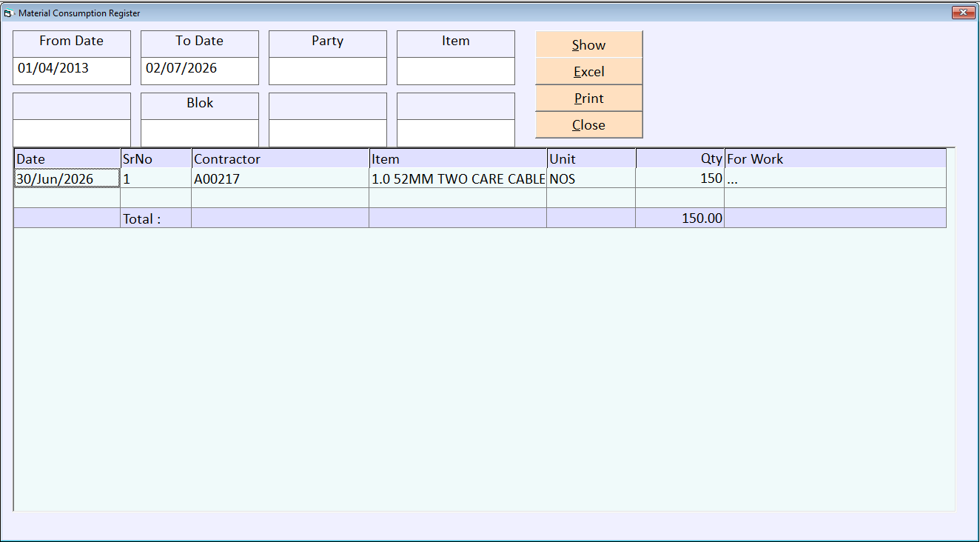
Task: Click the Date column header
Action: coord(67,158)
